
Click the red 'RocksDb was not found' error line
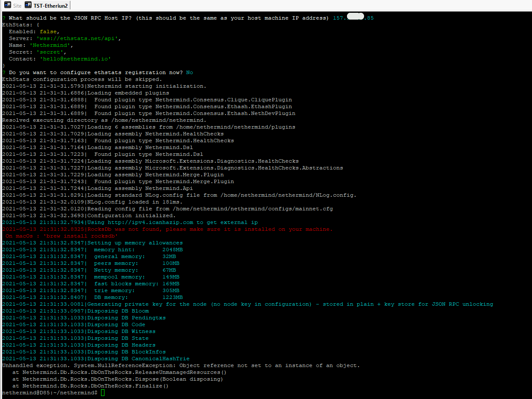point(168,229)
